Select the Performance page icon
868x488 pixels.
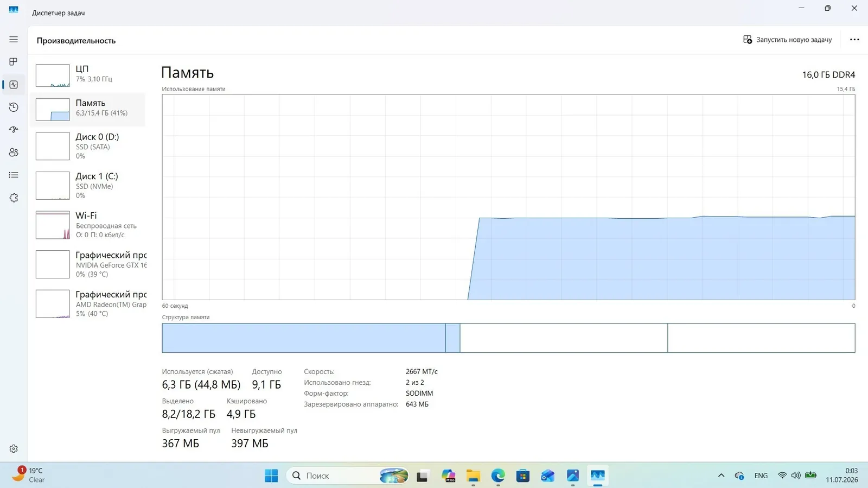coord(14,85)
